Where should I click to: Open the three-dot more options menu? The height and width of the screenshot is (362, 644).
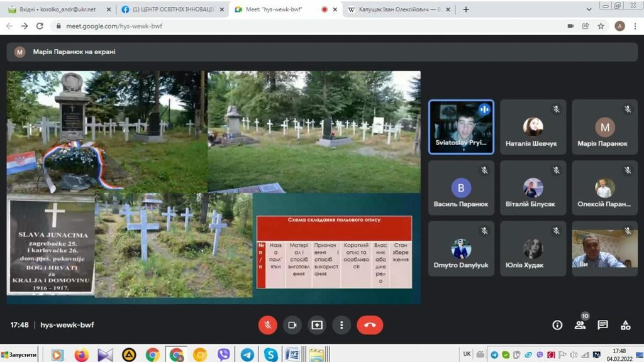pyautogui.click(x=341, y=325)
